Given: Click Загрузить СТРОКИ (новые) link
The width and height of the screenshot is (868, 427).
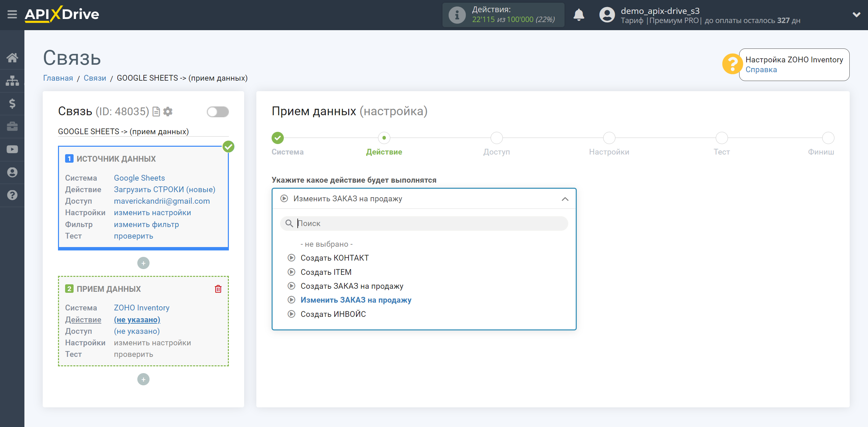Looking at the screenshot, I should [164, 190].
